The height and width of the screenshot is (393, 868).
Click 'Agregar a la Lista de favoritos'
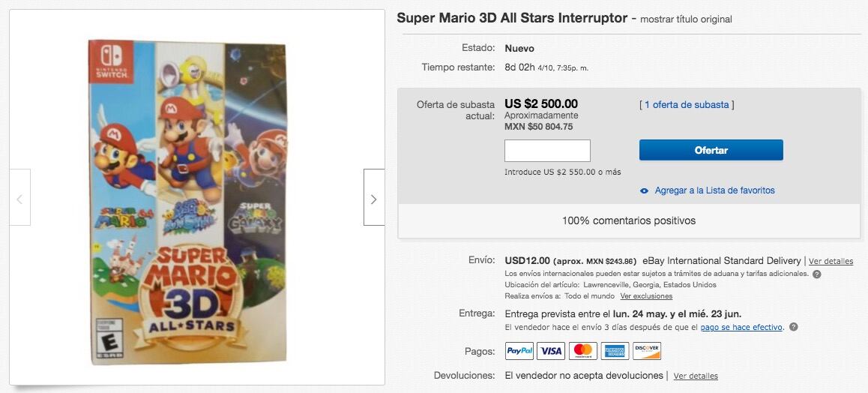coord(714,190)
